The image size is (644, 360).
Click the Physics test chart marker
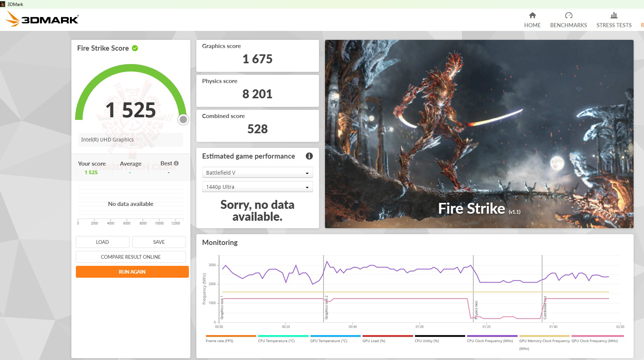pyautogui.click(x=476, y=310)
